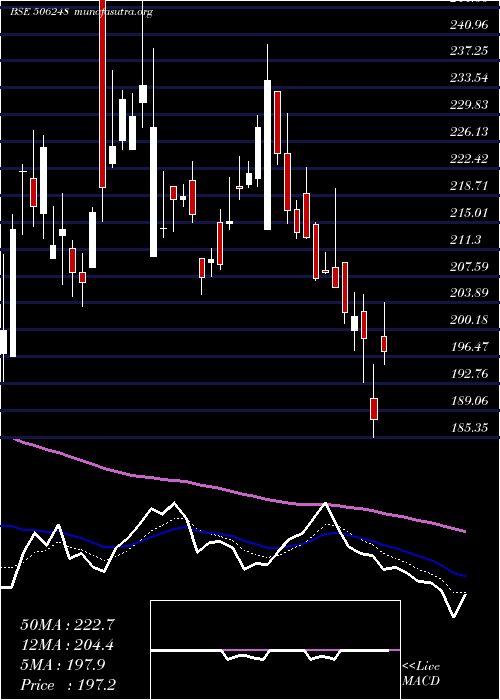Screen dimensions: 500x700
Task: Click inside the MACD histogram panel
Action: click(x=275, y=650)
